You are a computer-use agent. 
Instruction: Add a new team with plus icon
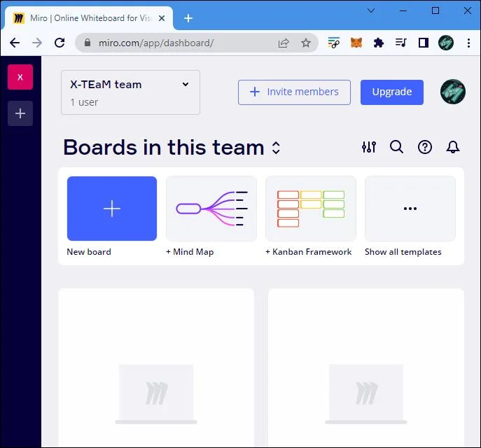tap(20, 113)
